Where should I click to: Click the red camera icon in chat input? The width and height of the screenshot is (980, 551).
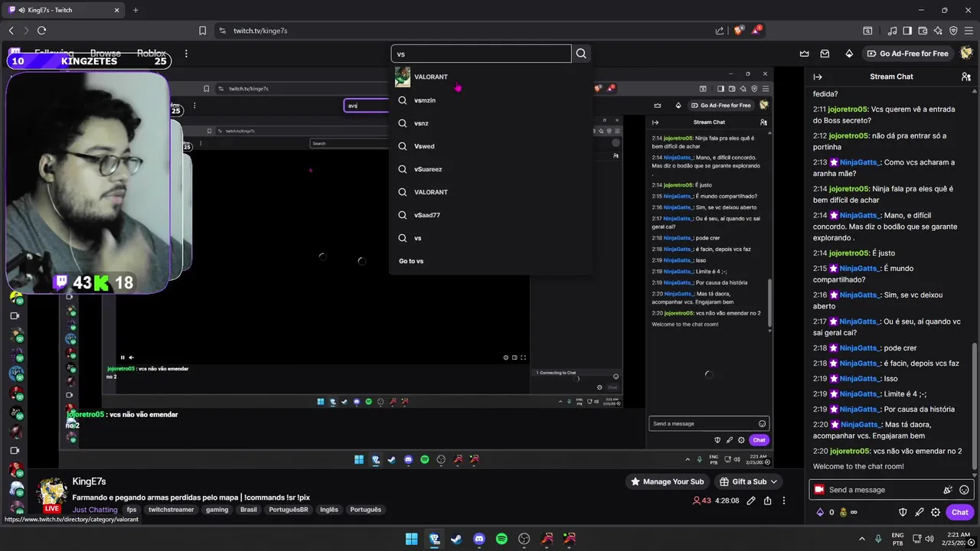point(819,490)
